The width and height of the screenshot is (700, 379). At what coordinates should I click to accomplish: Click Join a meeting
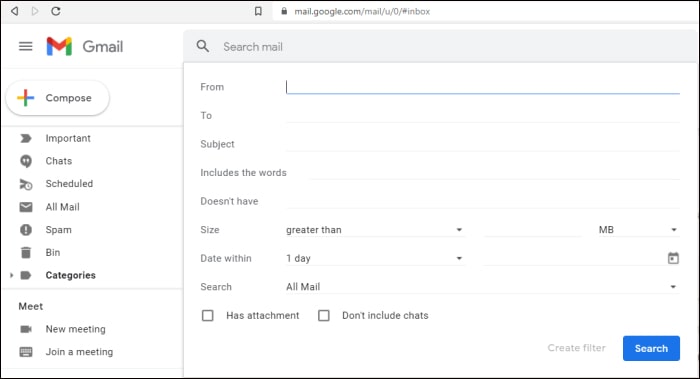tap(79, 352)
